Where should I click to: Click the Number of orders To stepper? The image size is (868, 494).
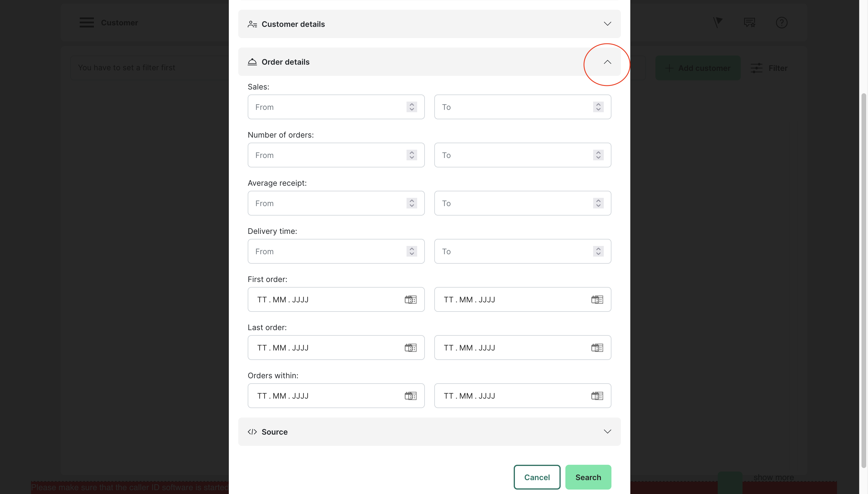pyautogui.click(x=598, y=155)
